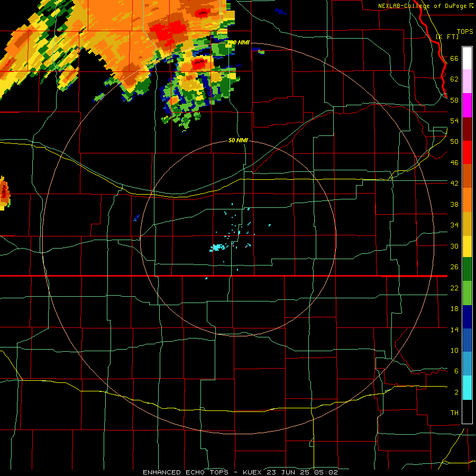Click the KUEX radar site identifier
The image size is (476, 476).
253,472
